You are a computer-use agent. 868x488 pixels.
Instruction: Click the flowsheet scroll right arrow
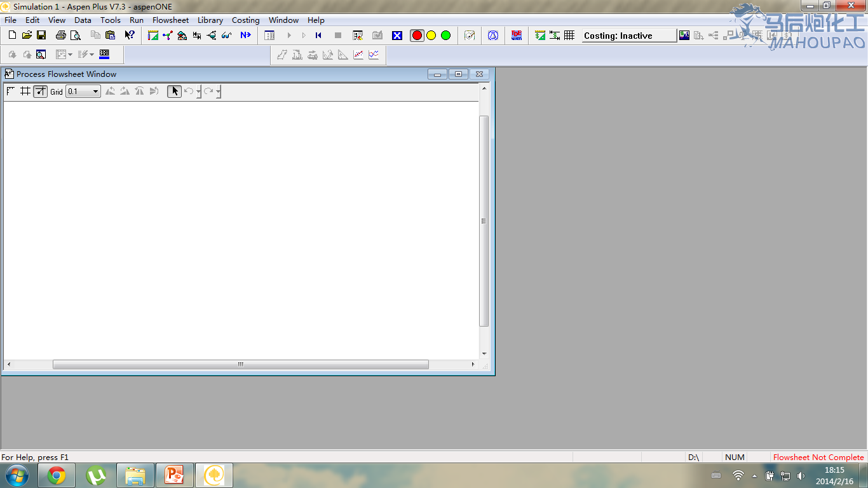pyautogui.click(x=473, y=364)
